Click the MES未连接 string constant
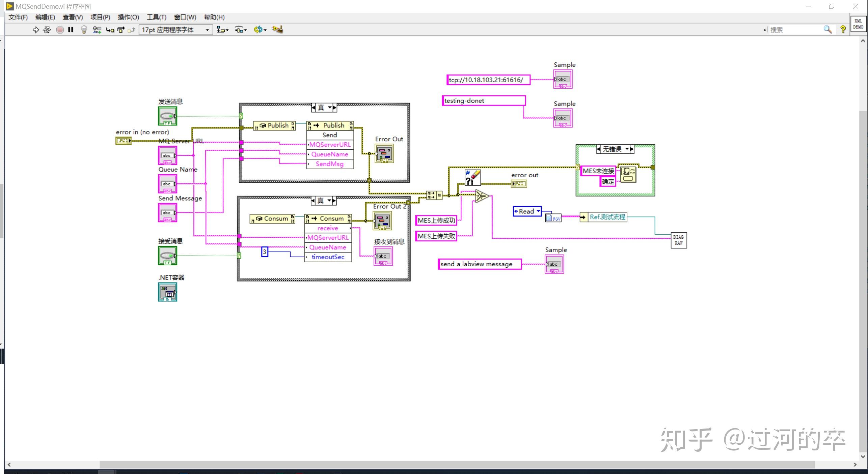This screenshot has height=474, width=868. 598,171
